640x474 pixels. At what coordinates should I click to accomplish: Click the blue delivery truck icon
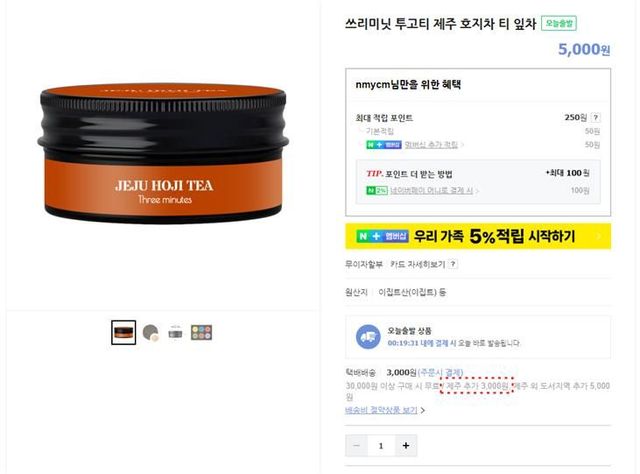(368, 337)
